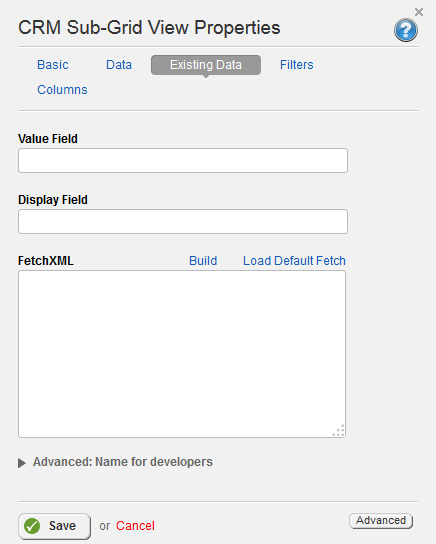
Task: Click the CRM Sub-Grid View Properties title
Action: [149, 27]
